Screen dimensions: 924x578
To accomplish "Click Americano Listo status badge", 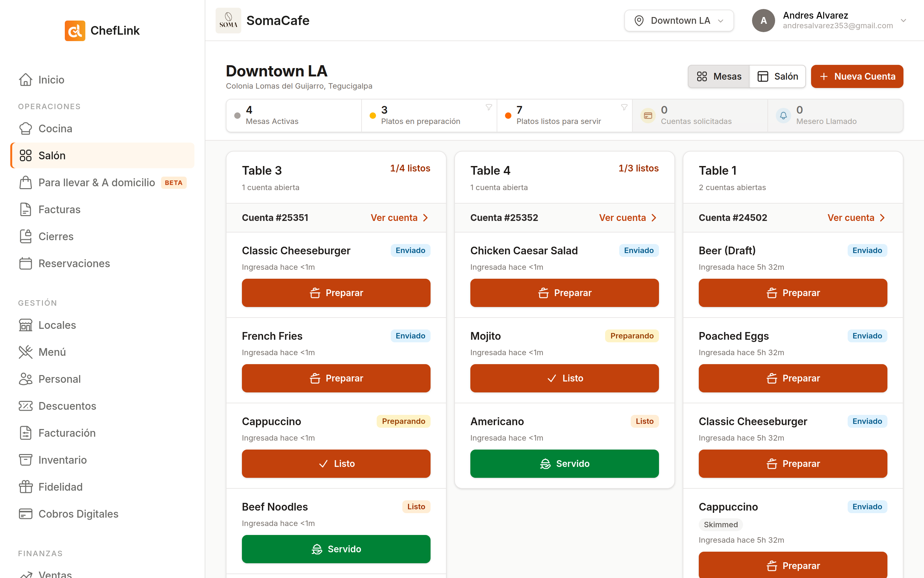I will coord(645,421).
